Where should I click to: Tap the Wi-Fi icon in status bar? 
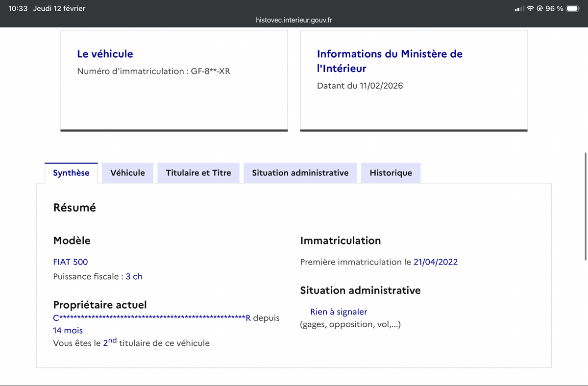tap(530, 9)
